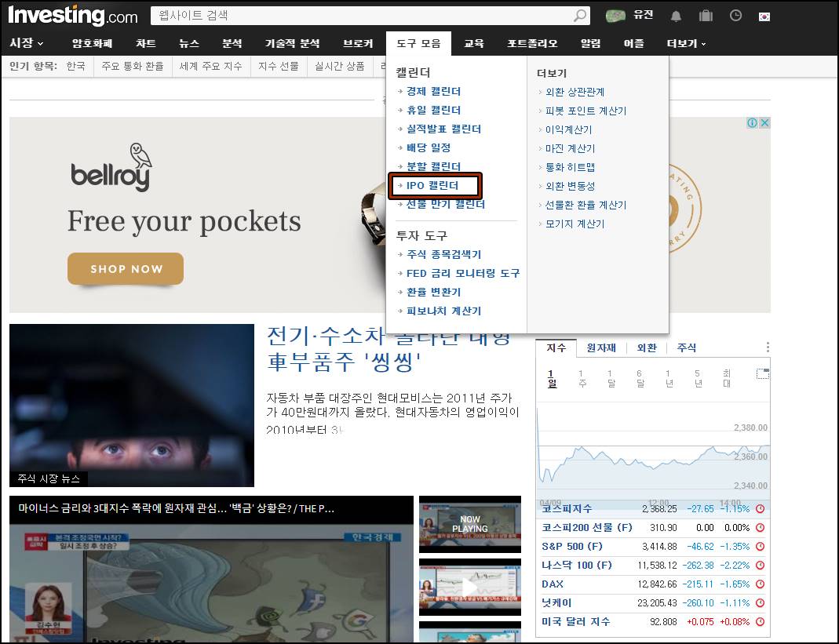Select the 1주 chart period

[582, 378]
